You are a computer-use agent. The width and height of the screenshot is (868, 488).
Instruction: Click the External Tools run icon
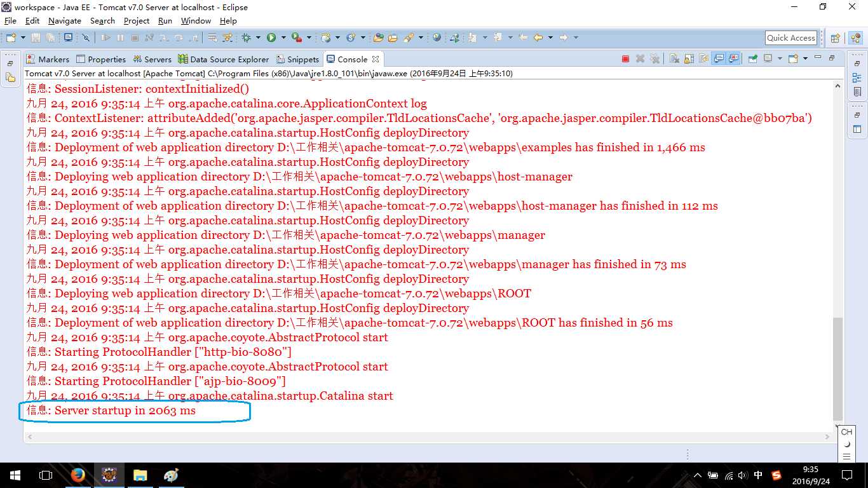(296, 38)
